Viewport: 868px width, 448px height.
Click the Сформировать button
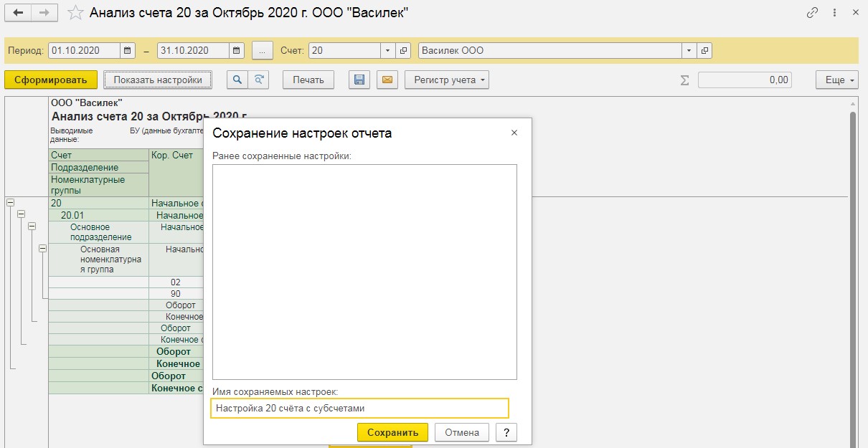click(50, 80)
